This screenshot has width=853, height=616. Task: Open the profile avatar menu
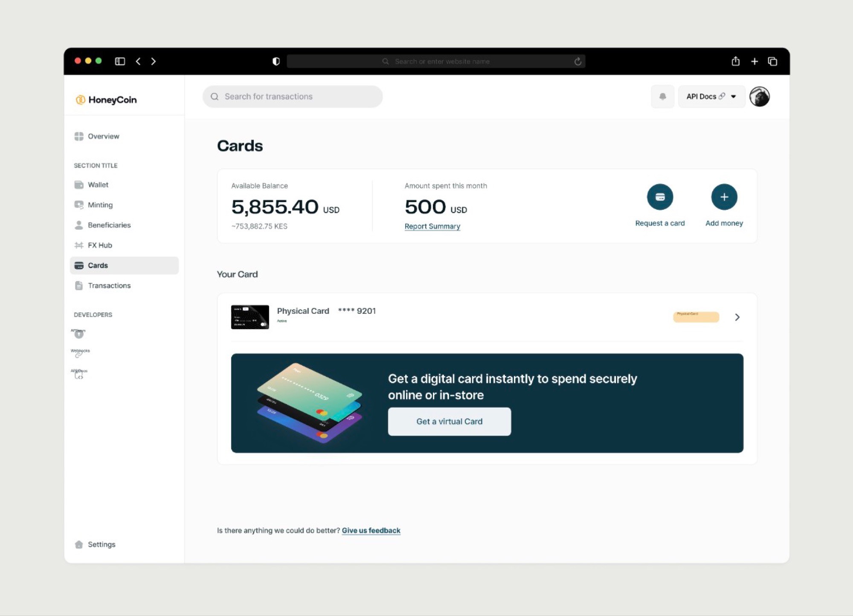coord(760,97)
